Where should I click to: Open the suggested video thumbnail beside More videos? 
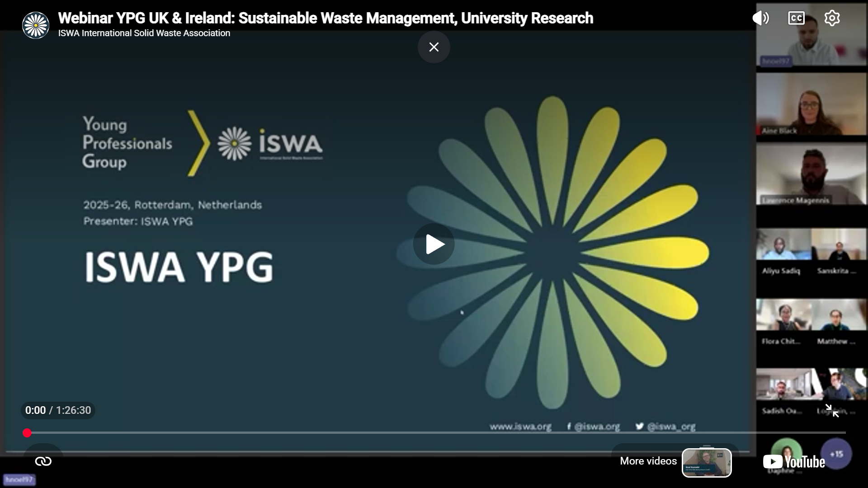click(x=707, y=463)
